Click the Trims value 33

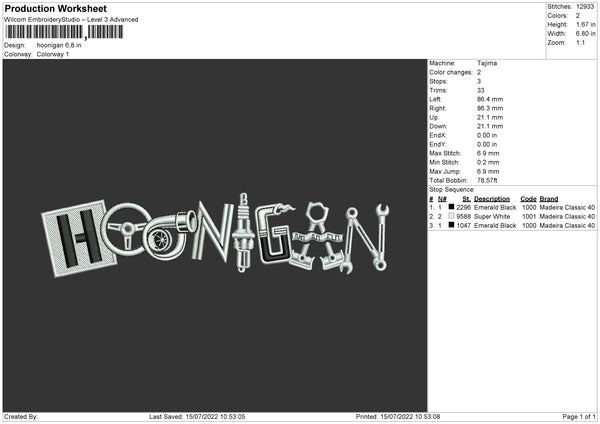pos(481,90)
